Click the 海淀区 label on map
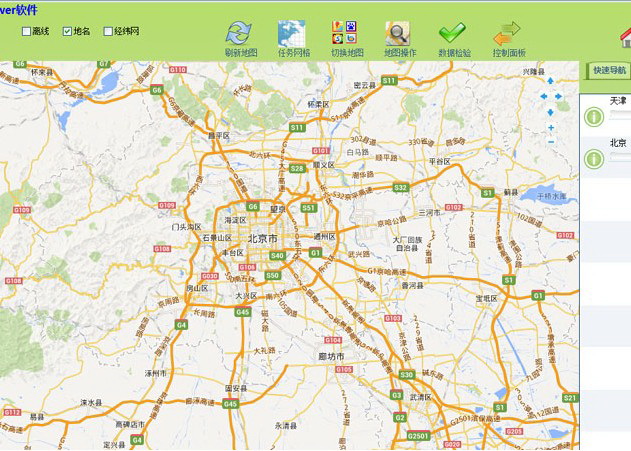 point(235,220)
